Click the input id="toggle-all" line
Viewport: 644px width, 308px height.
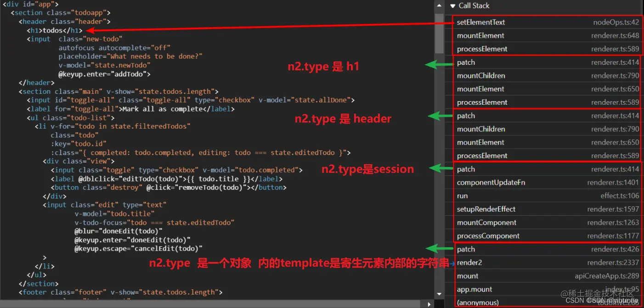pos(191,100)
